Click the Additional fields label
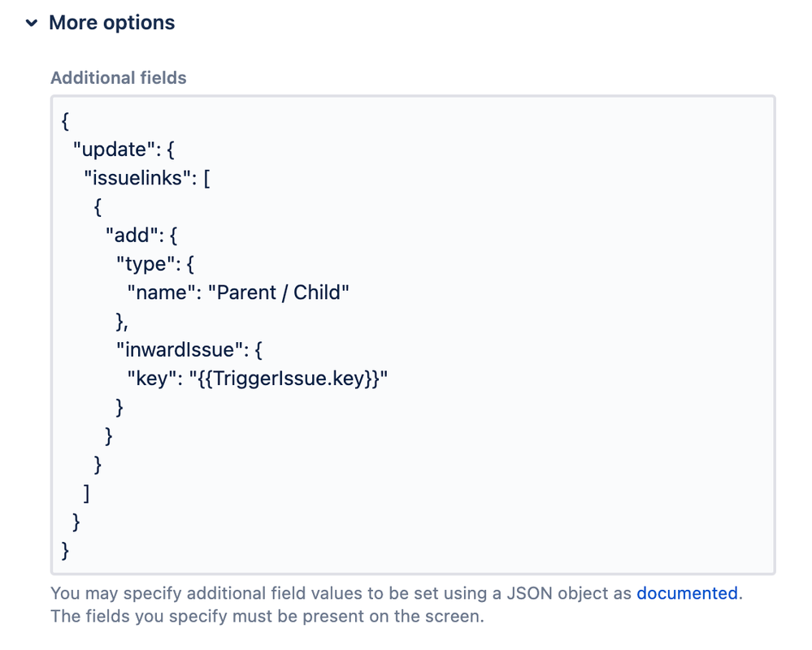 pyautogui.click(x=119, y=78)
